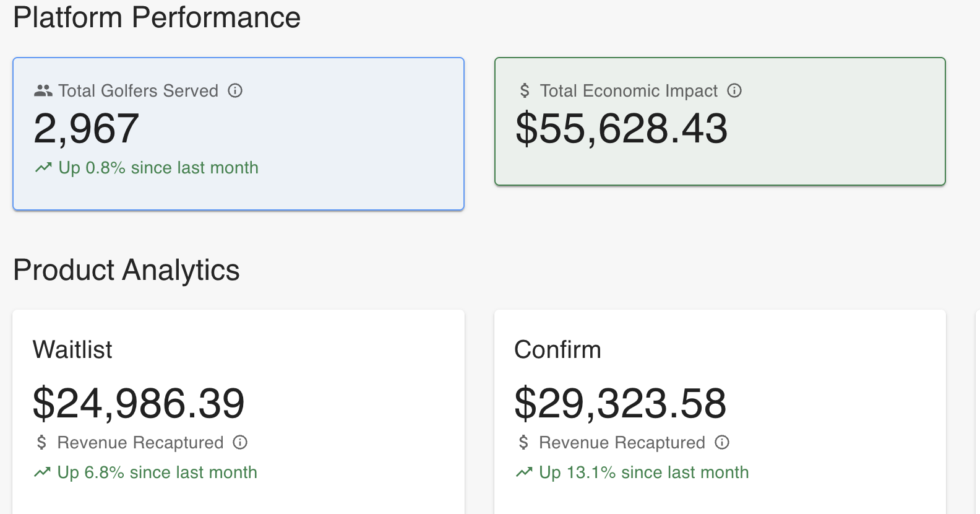Open Confirm Revenue Recaptured info icon
Screen dimensions: 980x514
tap(722, 442)
